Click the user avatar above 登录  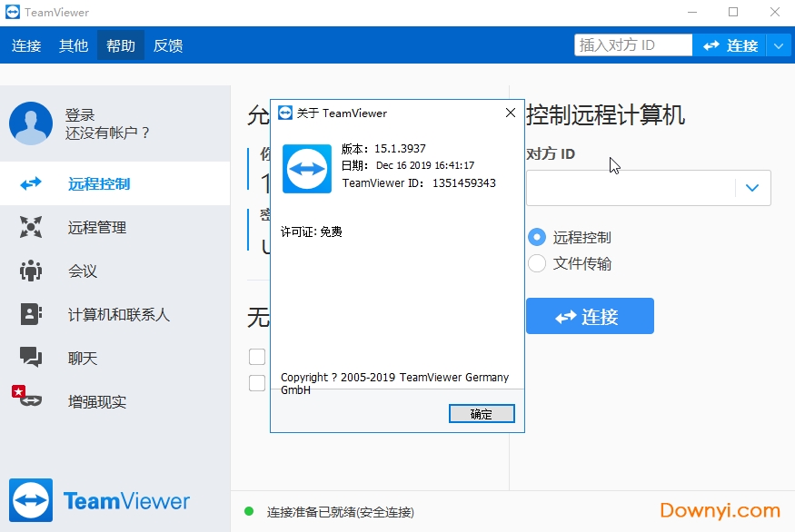pos(30,124)
